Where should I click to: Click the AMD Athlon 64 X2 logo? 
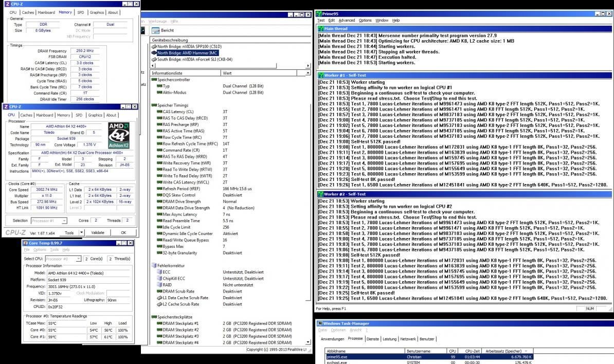[x=119, y=135]
